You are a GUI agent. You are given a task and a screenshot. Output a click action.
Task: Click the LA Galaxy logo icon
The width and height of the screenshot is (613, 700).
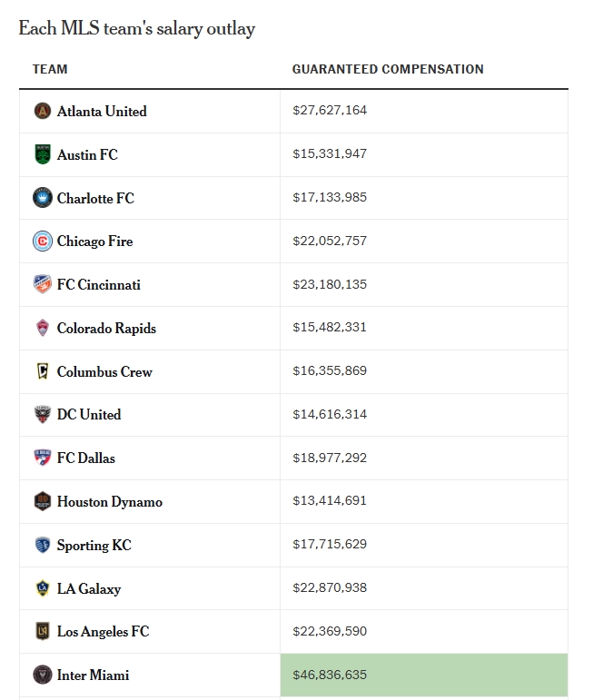point(42,588)
